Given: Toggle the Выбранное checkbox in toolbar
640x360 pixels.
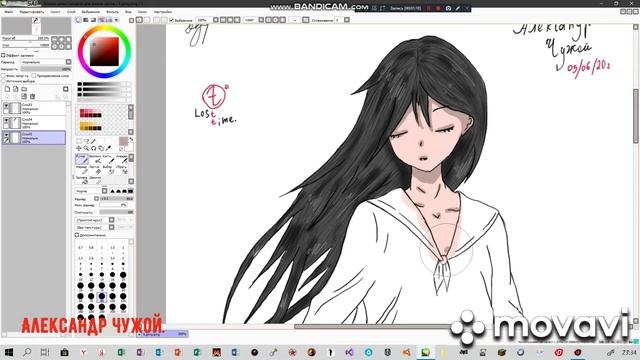Looking at the screenshot, I should pyautogui.click(x=172, y=20).
